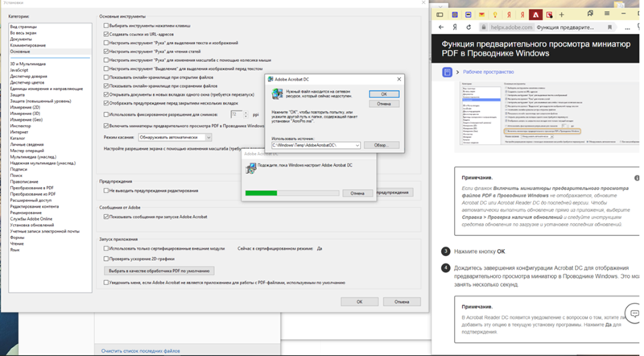Select 'JavaScript' category
The height and width of the screenshot is (356, 644).
click(x=19, y=70)
